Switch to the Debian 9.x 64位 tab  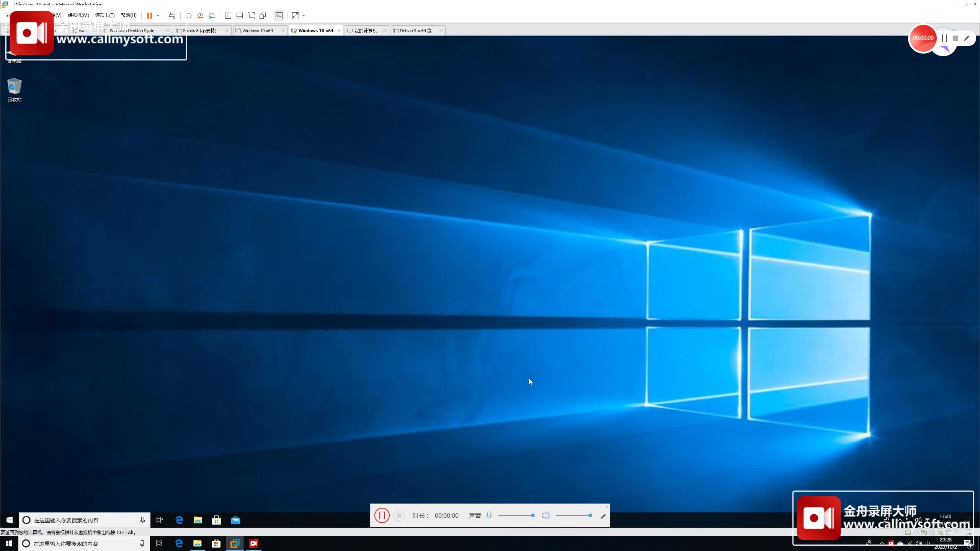pos(415,30)
